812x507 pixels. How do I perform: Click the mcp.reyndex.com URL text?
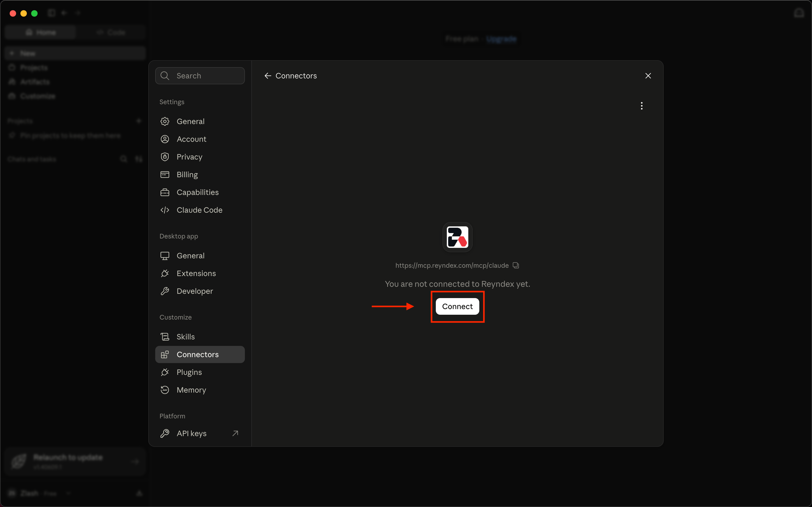coord(452,266)
